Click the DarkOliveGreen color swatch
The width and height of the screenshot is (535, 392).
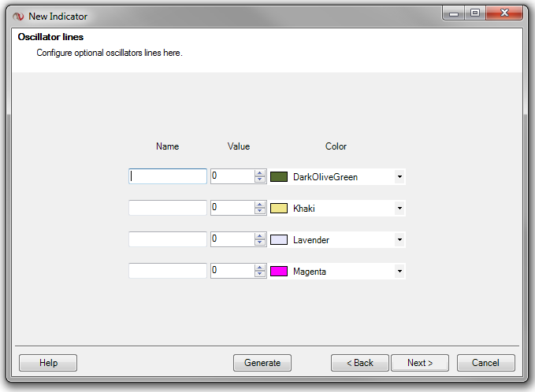[x=279, y=177]
